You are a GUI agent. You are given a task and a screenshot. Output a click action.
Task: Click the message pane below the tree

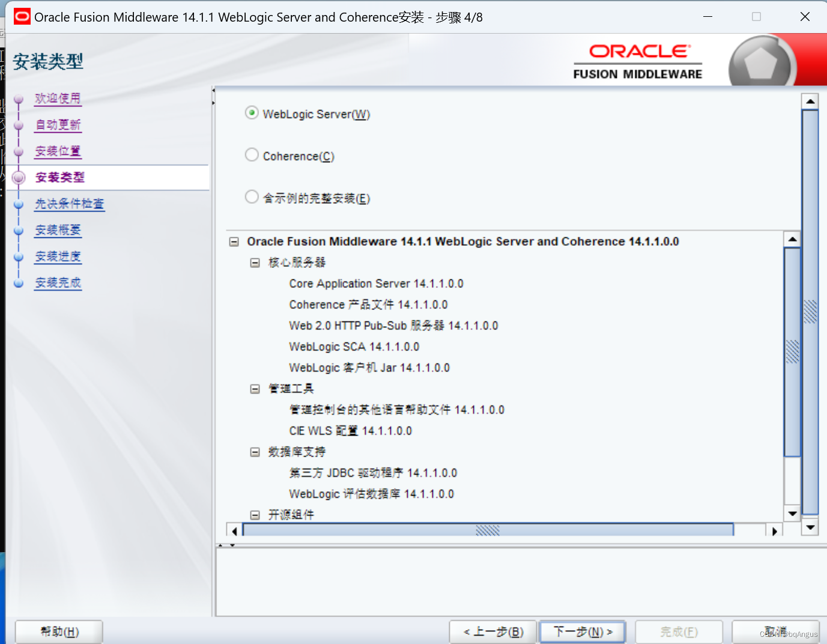[x=520, y=582]
